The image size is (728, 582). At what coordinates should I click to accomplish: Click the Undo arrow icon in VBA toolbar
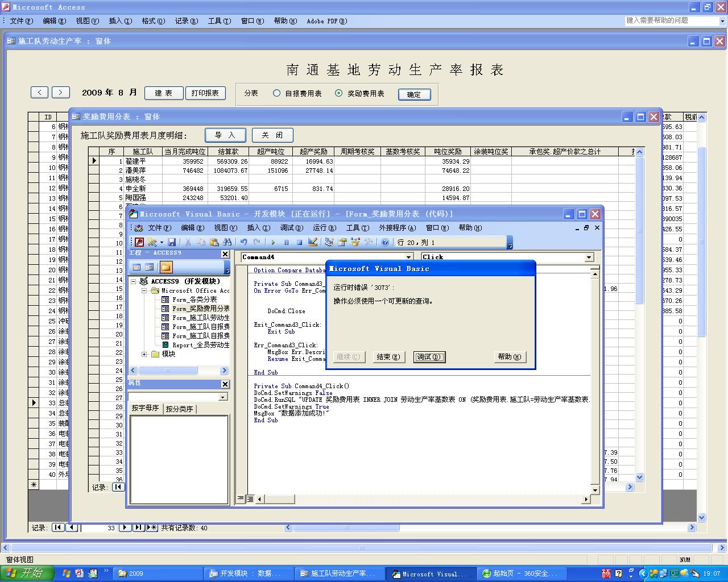pyautogui.click(x=243, y=242)
